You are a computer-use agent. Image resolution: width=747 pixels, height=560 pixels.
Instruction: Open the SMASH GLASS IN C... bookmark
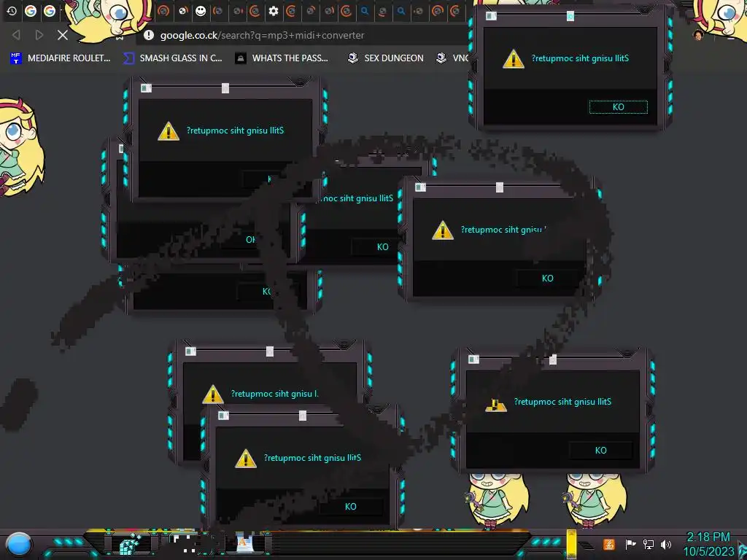click(173, 58)
